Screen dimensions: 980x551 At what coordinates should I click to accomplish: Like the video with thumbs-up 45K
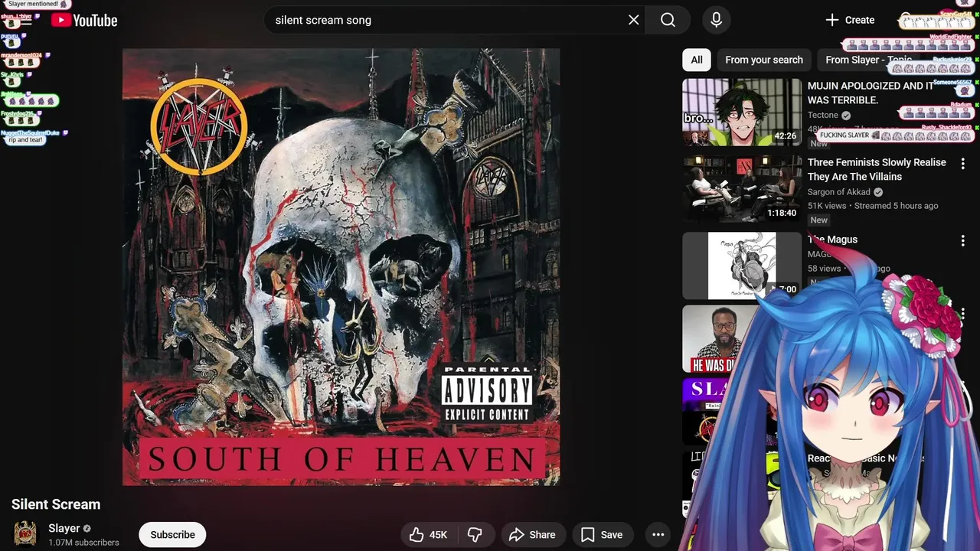[428, 535]
